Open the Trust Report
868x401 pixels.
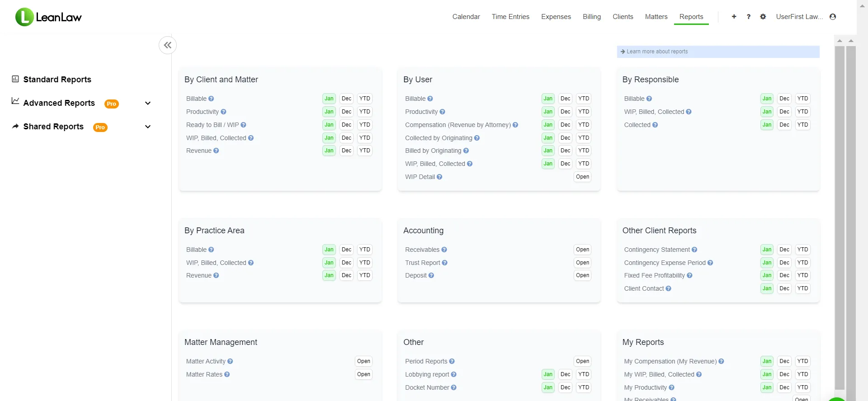pos(583,263)
